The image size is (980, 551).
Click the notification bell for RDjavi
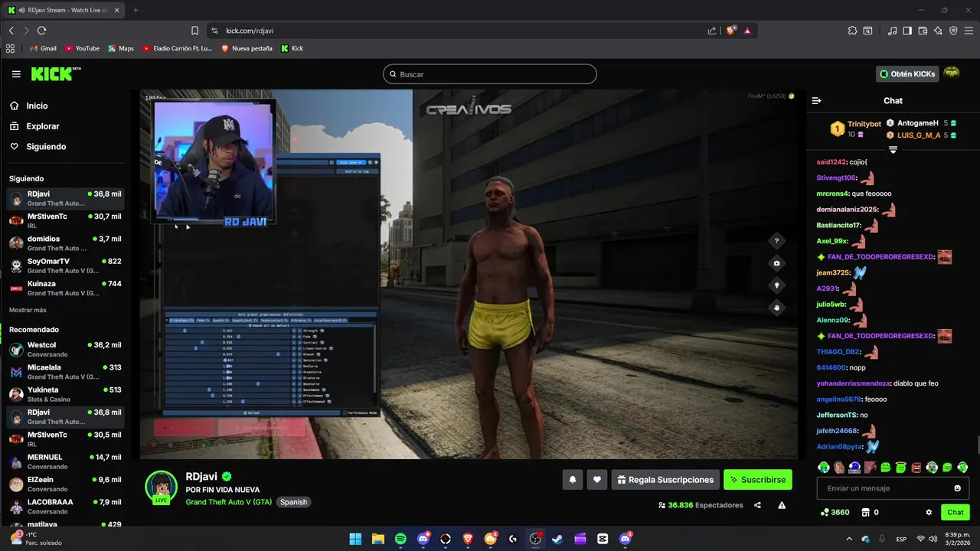coord(572,480)
